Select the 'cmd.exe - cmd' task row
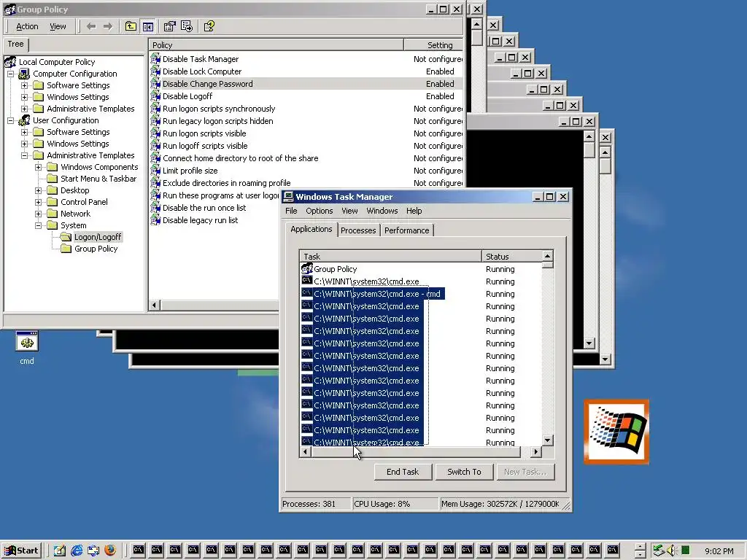 (x=373, y=294)
